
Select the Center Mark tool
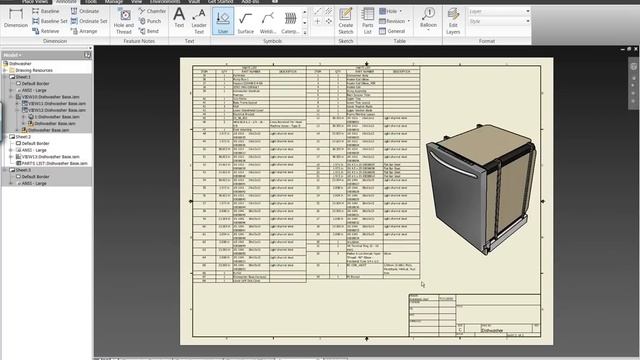point(318,21)
